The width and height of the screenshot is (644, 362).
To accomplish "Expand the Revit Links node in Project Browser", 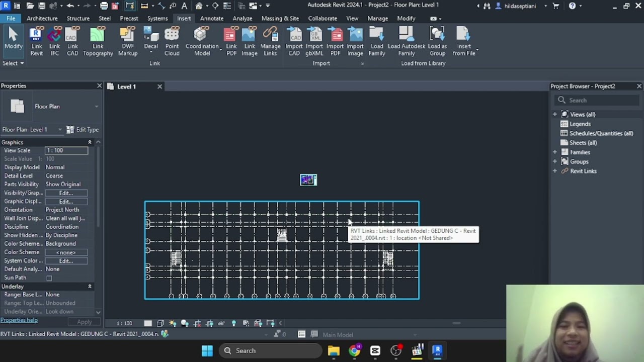I will [x=555, y=171].
